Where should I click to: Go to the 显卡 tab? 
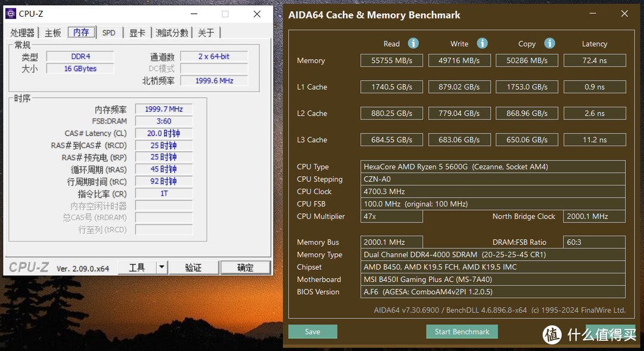point(137,33)
